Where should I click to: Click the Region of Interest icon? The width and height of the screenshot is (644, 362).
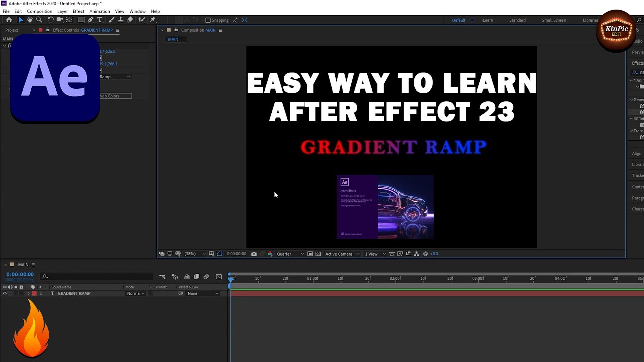pyautogui.click(x=310, y=254)
